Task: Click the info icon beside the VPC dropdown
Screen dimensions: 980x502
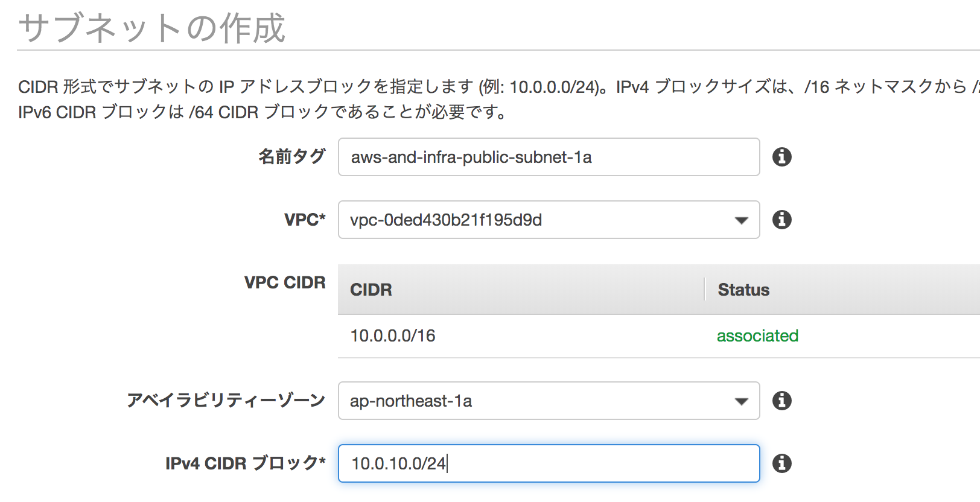Action: [x=782, y=220]
